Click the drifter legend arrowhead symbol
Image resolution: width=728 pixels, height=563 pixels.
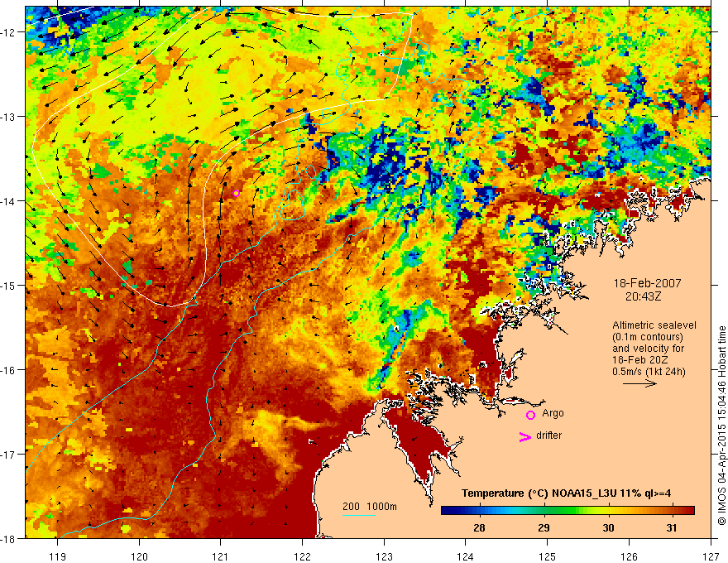coord(525,437)
